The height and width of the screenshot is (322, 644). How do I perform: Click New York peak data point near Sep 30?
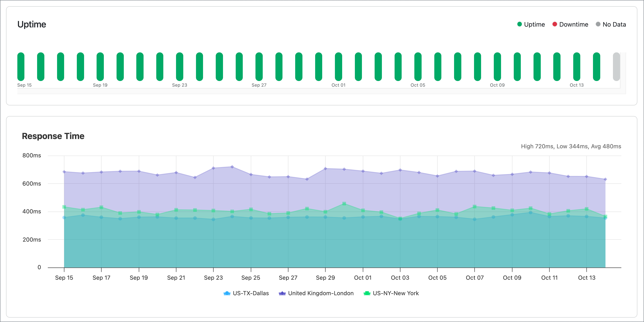[344, 204]
